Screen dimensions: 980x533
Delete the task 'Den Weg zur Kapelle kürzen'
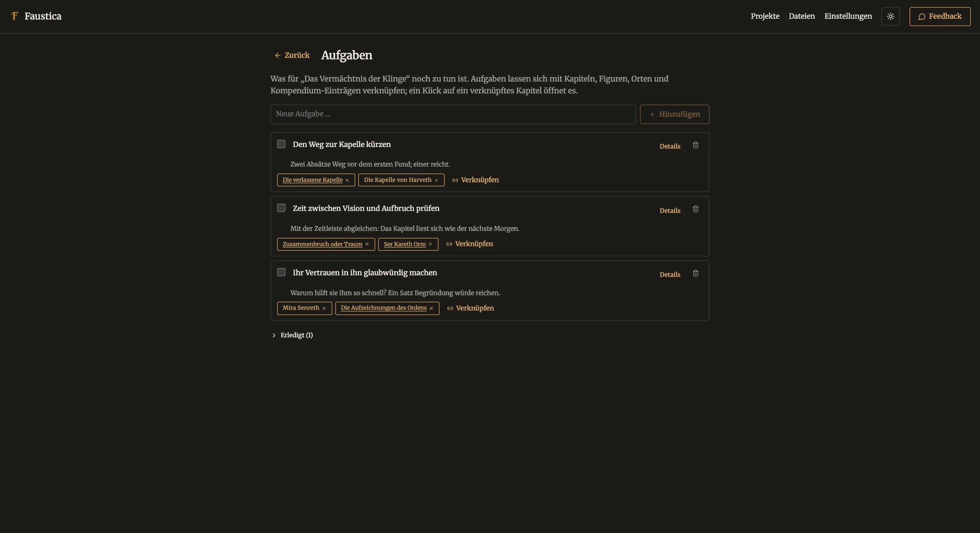tap(696, 145)
